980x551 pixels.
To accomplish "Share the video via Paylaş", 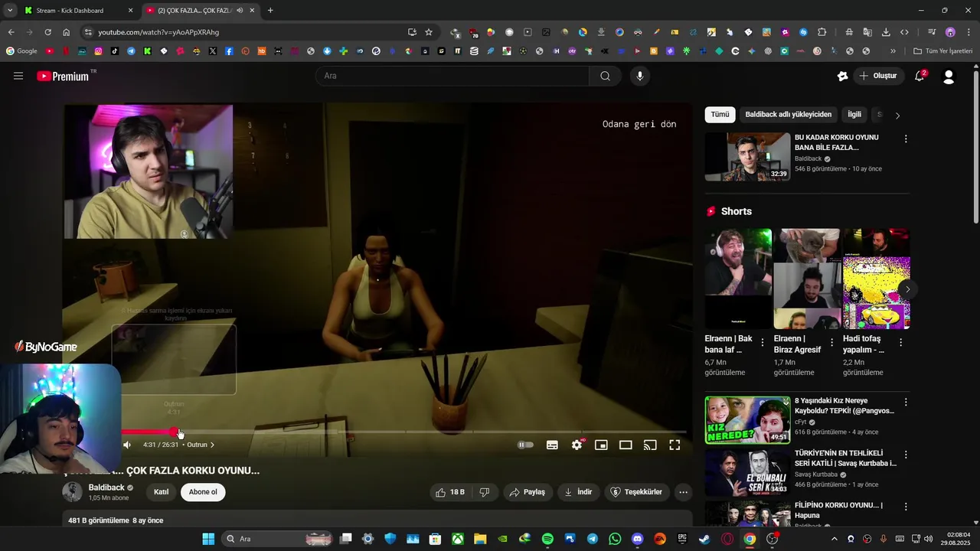I will pyautogui.click(x=527, y=492).
